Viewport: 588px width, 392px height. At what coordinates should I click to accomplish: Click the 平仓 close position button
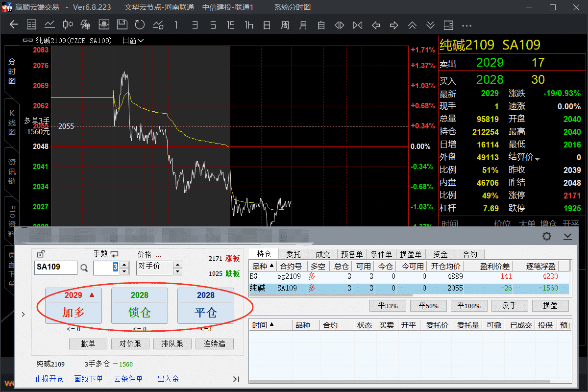(x=206, y=306)
